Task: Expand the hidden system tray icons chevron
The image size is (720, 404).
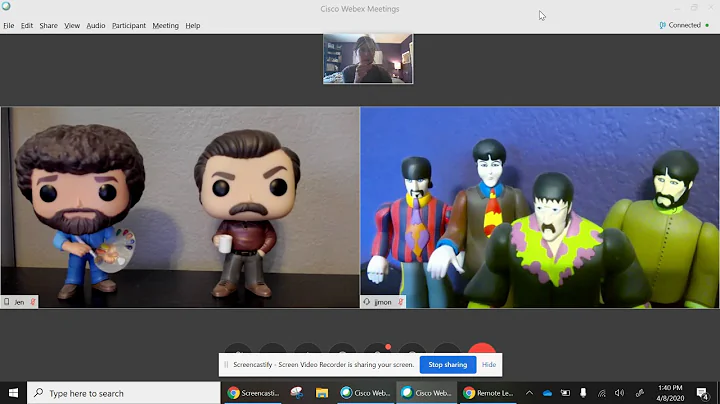Action: [529, 393]
